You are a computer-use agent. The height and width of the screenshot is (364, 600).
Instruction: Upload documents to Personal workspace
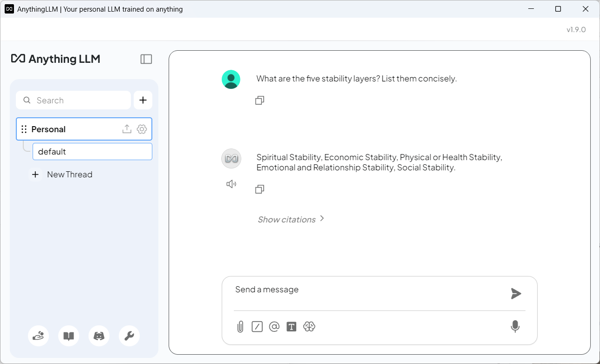[x=127, y=129]
